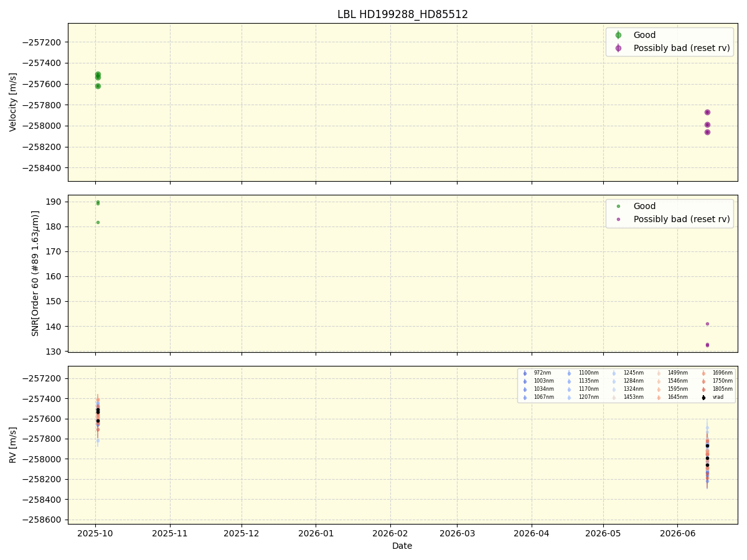Click −258400 tick on the Velocity axis
Screen dimensions: 747x560
point(42,168)
